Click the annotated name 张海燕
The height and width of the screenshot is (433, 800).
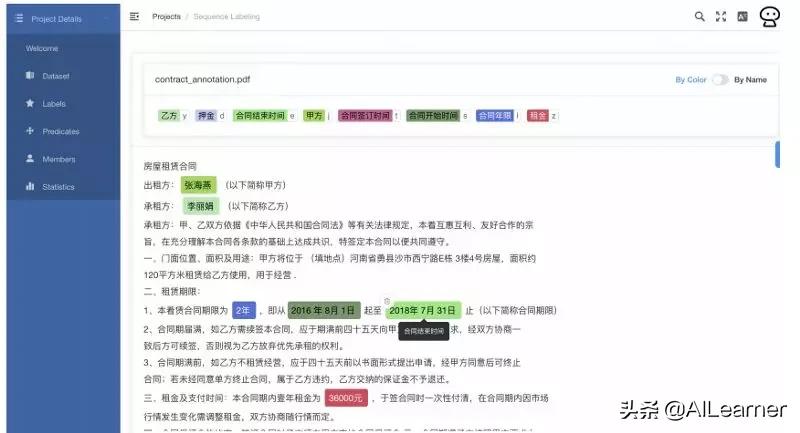(198, 185)
